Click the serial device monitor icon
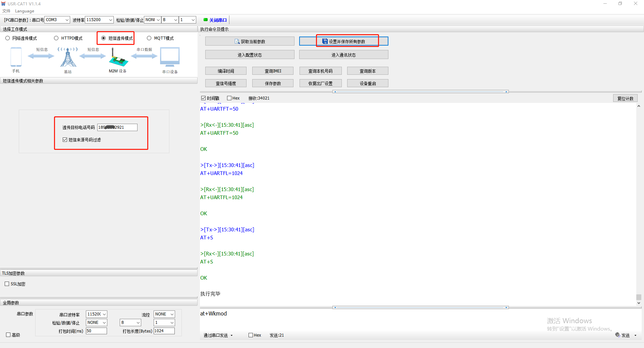The image size is (644, 348). point(170,57)
